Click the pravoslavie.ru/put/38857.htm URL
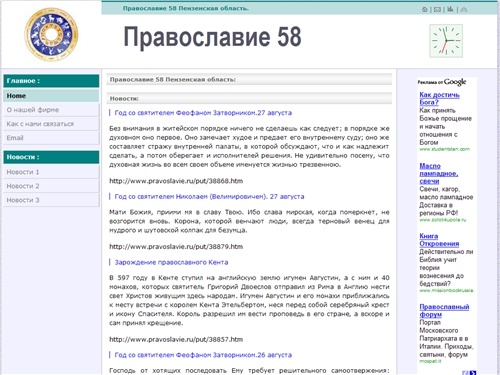 [176, 339]
